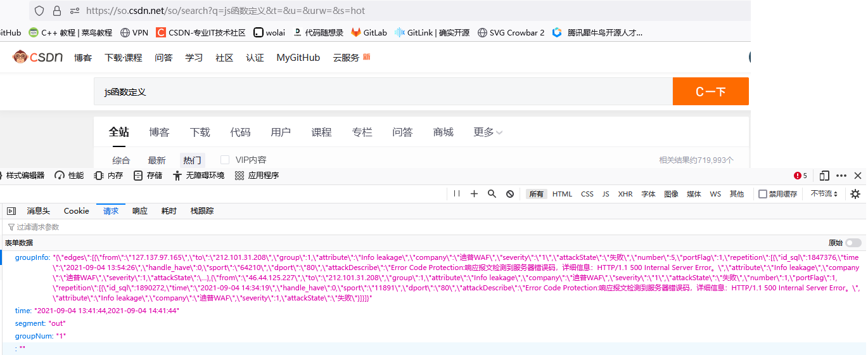Open devtools settings gear icon
The height and width of the screenshot is (355, 868).
coord(855,194)
